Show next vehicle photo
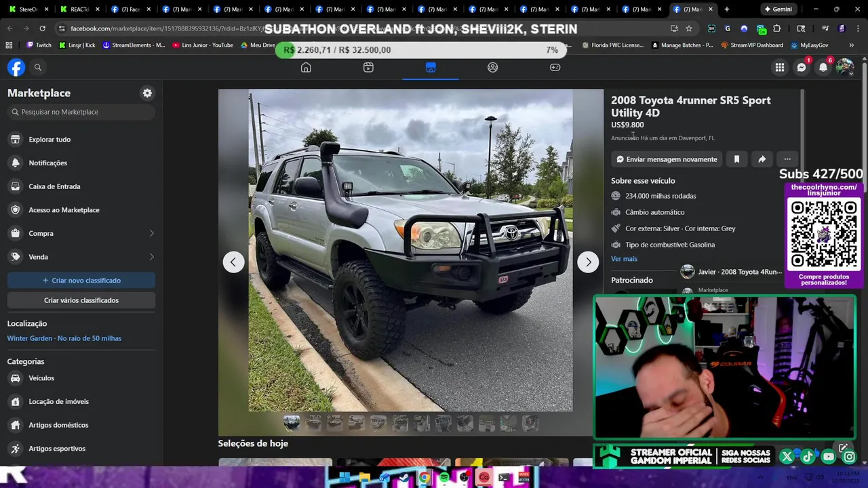This screenshot has width=868, height=488. [x=588, y=262]
